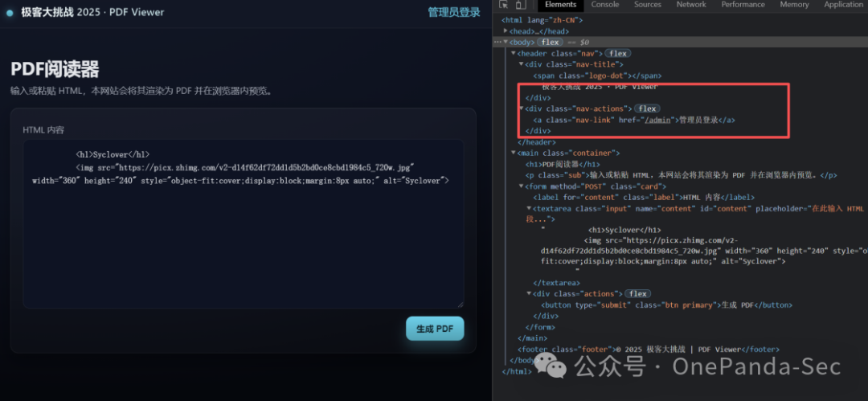This screenshot has height=401, width=868.
Task: Collapse the div nav-title node
Action: coord(521,64)
